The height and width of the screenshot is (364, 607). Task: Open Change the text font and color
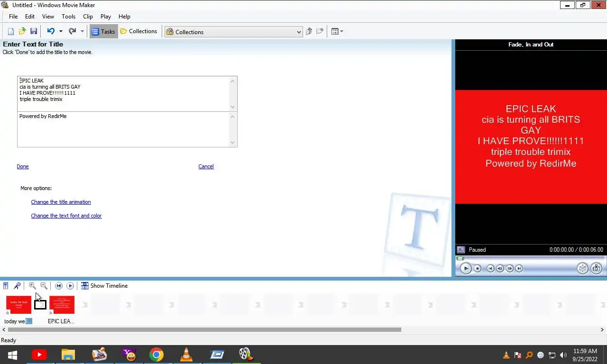[66, 216]
